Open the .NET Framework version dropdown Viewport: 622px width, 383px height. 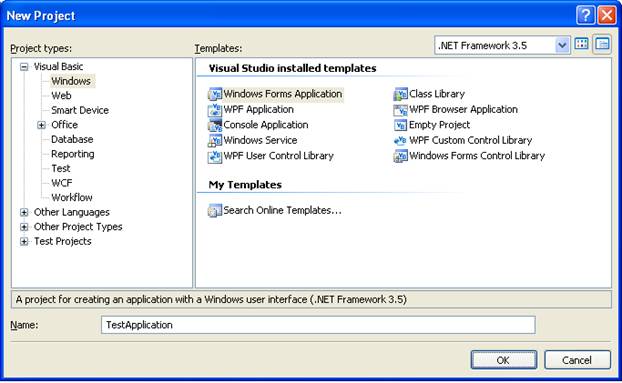coord(562,45)
